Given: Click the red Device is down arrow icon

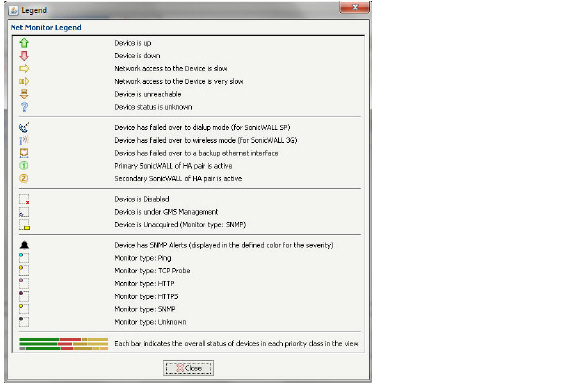Looking at the screenshot, I should click(24, 56).
